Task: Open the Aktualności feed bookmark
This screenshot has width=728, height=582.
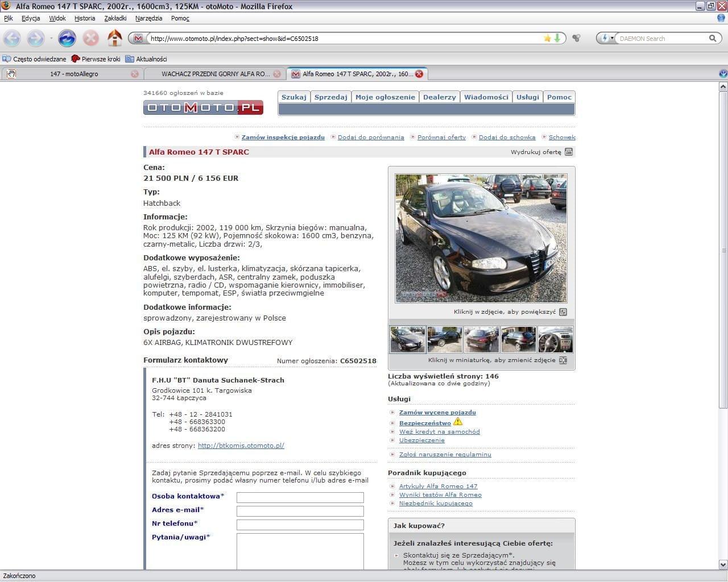Action: [x=146, y=59]
